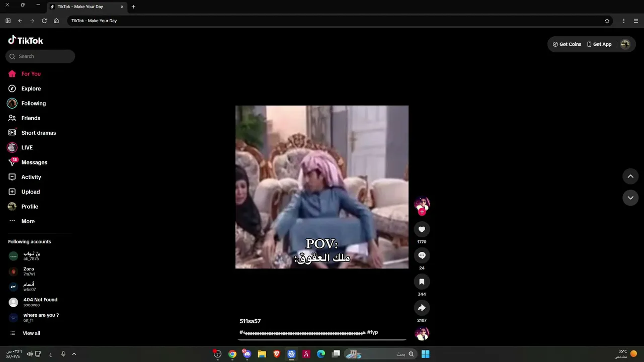Click the TikTok search field
The width and height of the screenshot is (644, 362).
(40, 56)
